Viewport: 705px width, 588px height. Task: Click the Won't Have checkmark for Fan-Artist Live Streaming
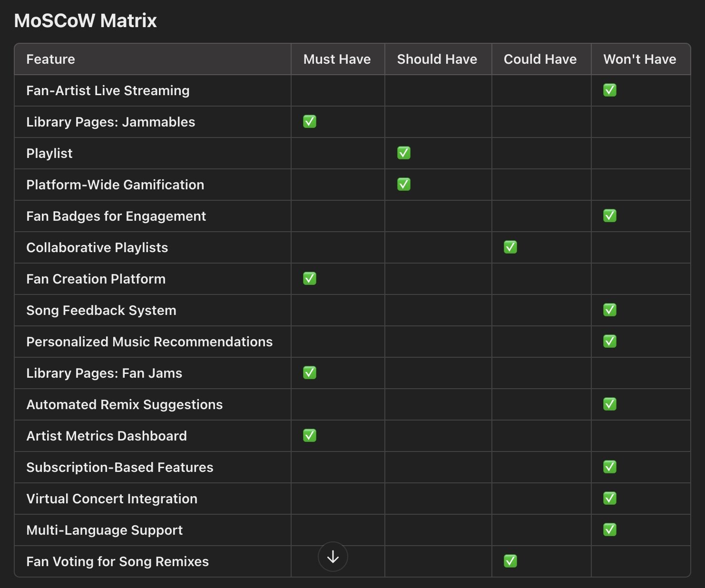[610, 90]
